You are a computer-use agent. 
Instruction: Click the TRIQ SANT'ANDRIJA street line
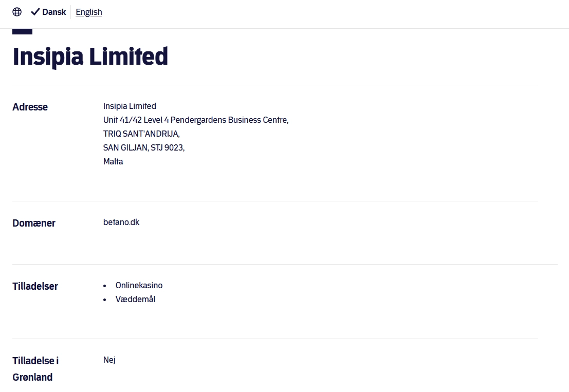pos(141,134)
